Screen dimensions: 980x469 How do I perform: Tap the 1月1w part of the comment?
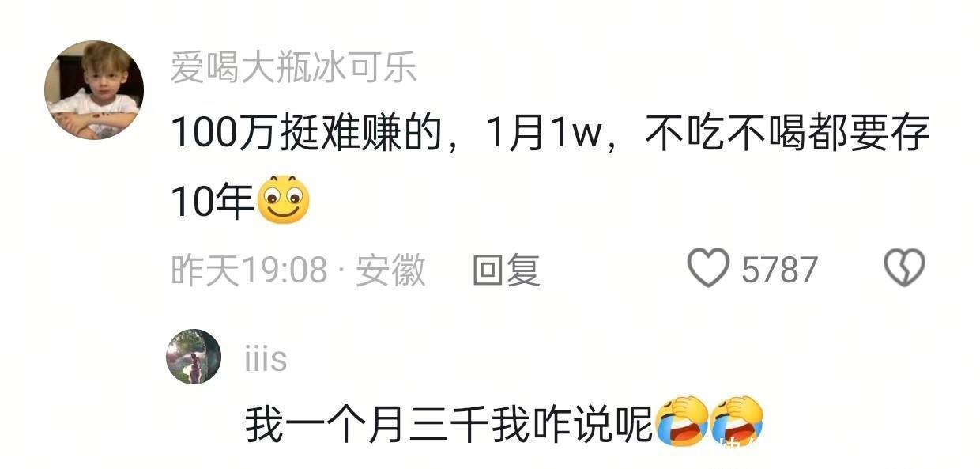click(x=544, y=135)
